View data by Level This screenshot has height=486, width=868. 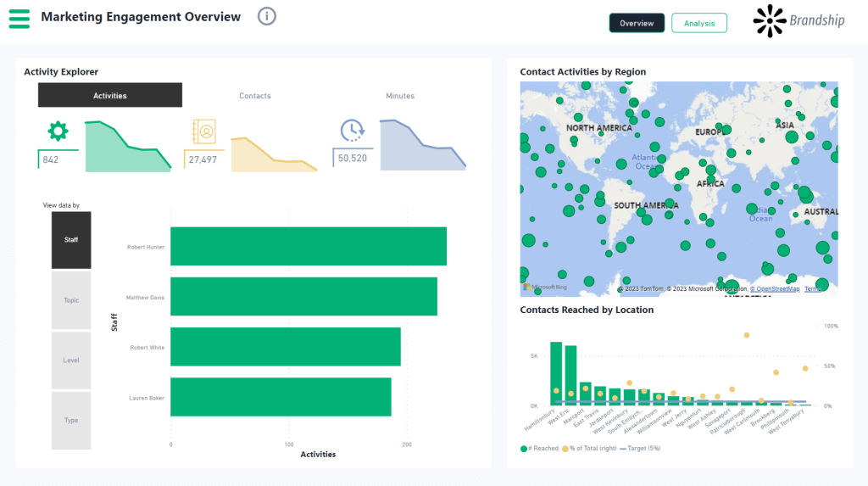(x=71, y=360)
